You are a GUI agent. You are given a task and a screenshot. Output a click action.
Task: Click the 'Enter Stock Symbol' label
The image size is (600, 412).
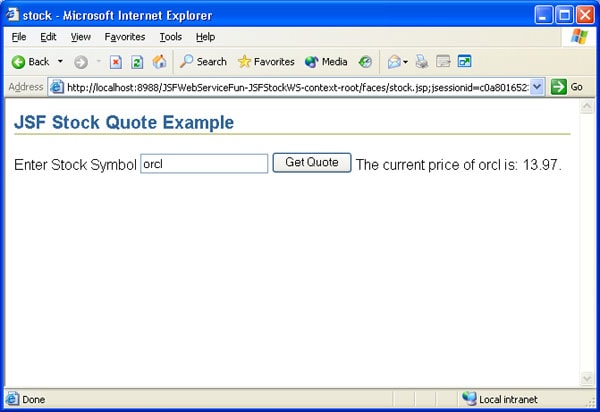[x=75, y=165]
